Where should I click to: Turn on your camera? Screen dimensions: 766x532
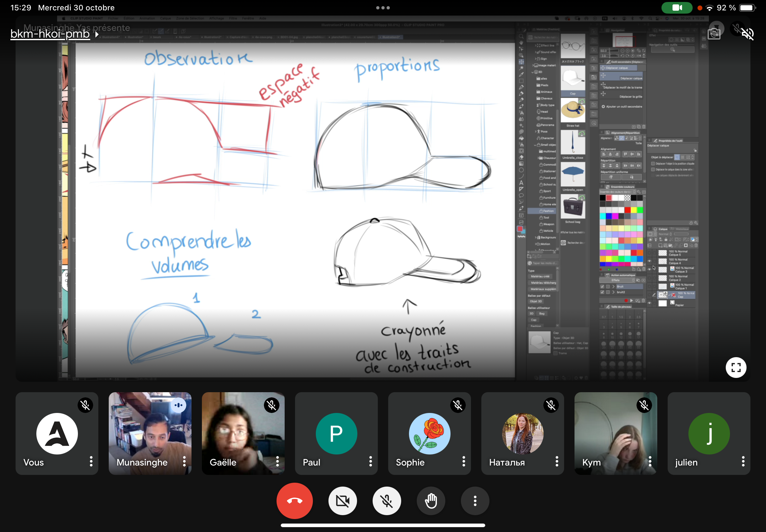point(342,501)
